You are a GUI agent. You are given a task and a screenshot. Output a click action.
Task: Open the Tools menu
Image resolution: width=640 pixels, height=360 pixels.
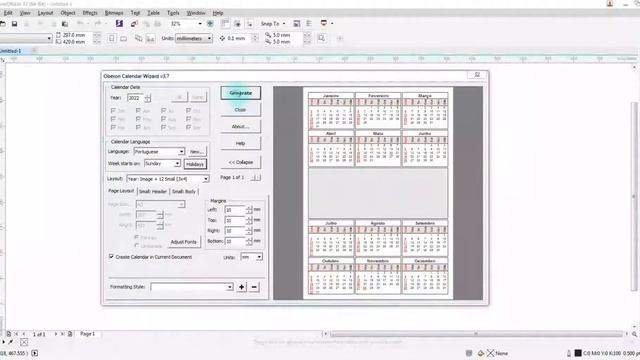(x=173, y=13)
